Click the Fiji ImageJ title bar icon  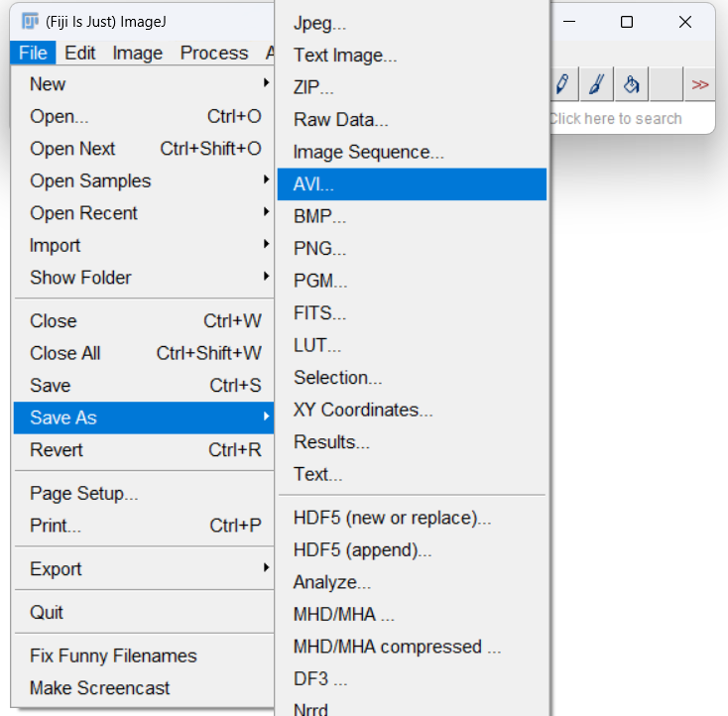30,22
